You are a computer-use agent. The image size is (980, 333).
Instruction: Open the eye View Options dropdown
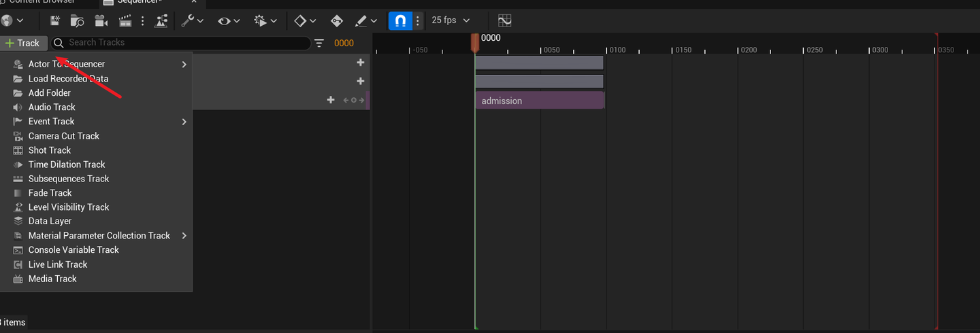pos(229,21)
